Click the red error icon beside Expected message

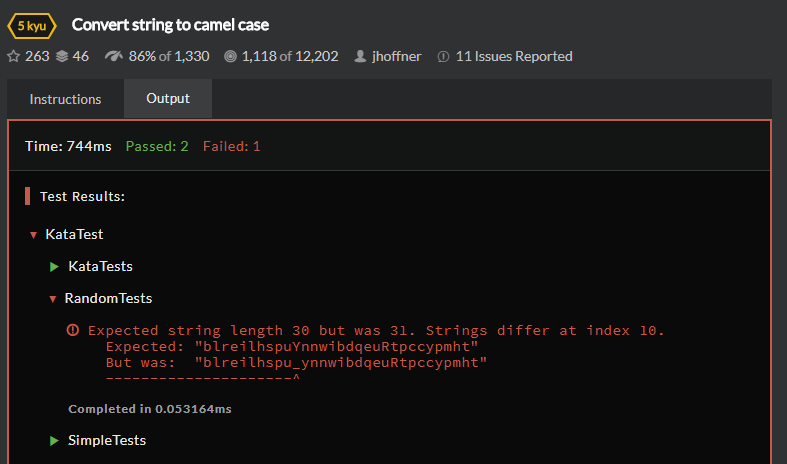(x=73, y=330)
